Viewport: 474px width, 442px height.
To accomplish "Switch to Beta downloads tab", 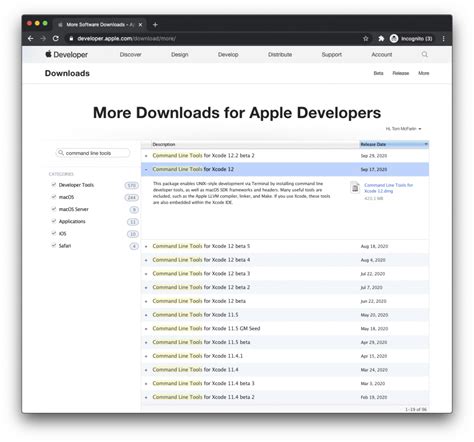I will [378, 73].
